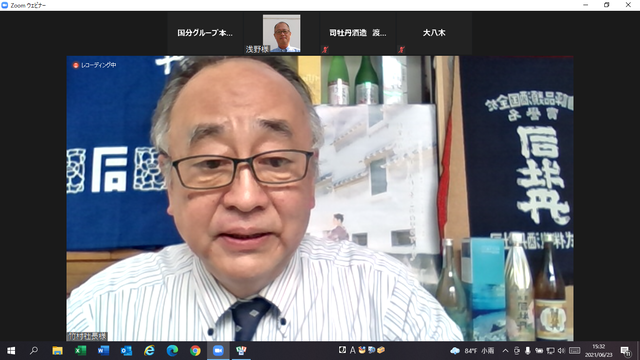The height and width of the screenshot is (360, 640).
Task: Open Windows taskbar search
Action: click(34, 351)
